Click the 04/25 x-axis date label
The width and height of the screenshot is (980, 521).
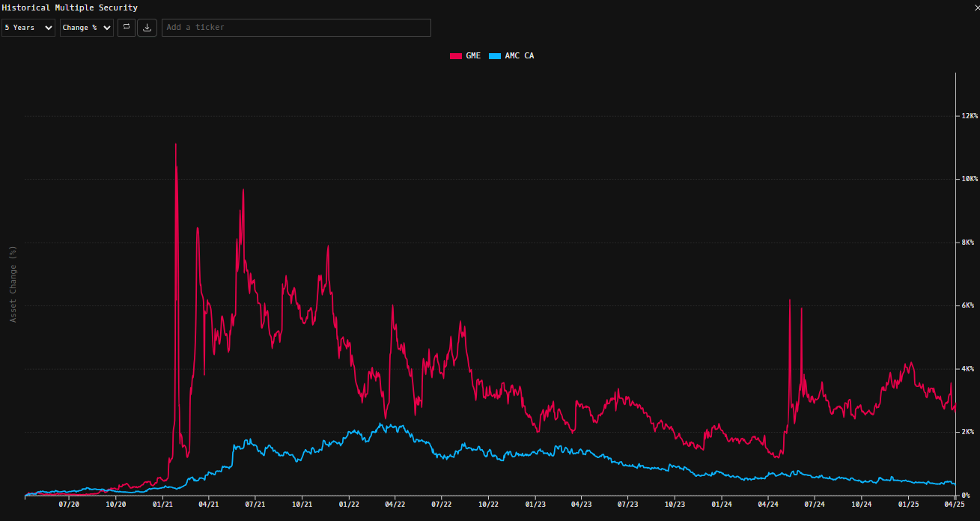(954, 505)
